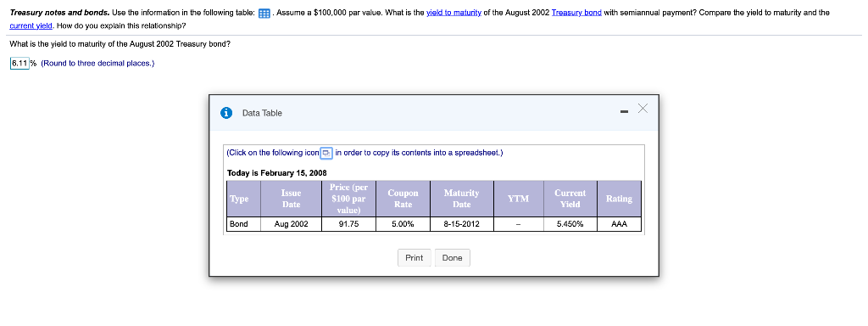The width and height of the screenshot is (868, 326).
Task: Click the price cell '91.75'
Action: [348, 224]
